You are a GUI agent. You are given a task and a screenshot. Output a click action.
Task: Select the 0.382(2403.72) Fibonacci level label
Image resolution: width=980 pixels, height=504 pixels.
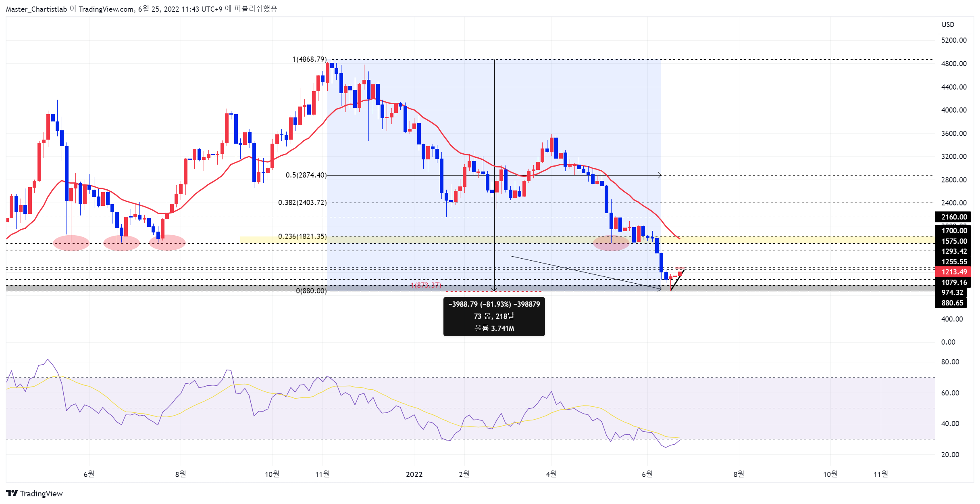point(302,203)
